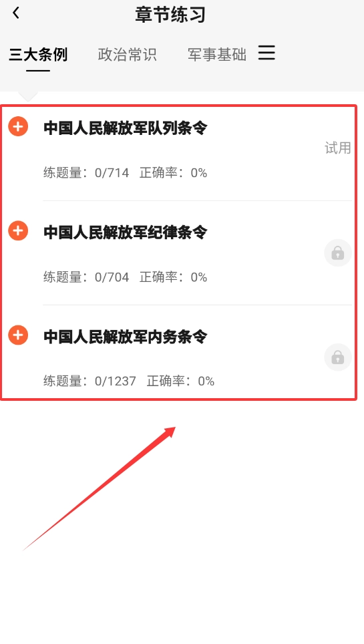
Task: Tap the lock icon for 内务条令
Action: (x=338, y=357)
